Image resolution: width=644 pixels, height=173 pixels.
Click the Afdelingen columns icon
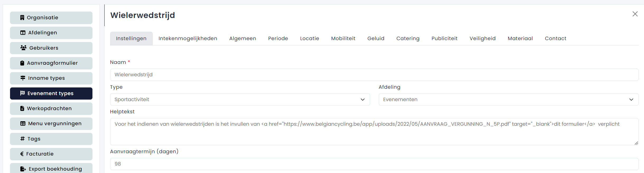pyautogui.click(x=23, y=33)
